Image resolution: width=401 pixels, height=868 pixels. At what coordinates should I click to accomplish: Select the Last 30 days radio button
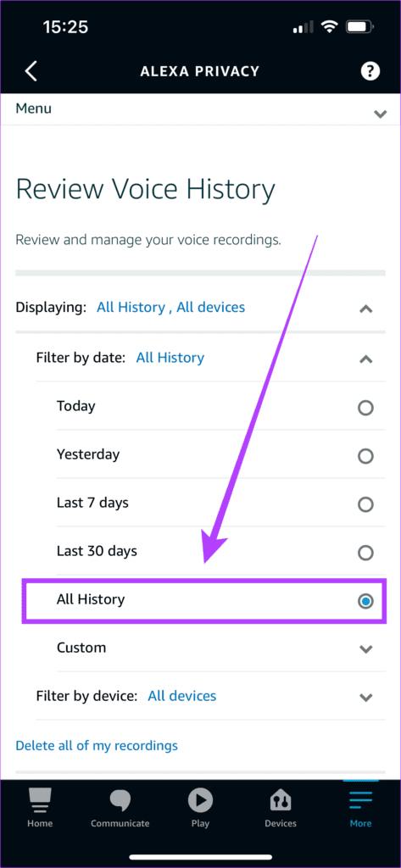pyautogui.click(x=365, y=553)
